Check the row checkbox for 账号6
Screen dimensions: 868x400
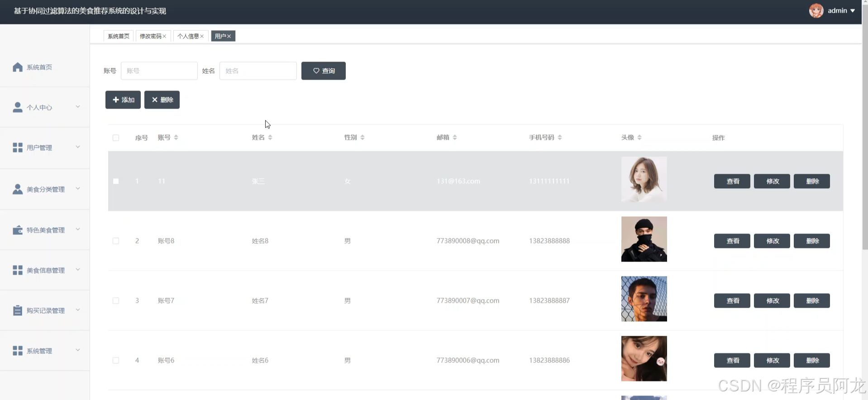pyautogui.click(x=116, y=360)
